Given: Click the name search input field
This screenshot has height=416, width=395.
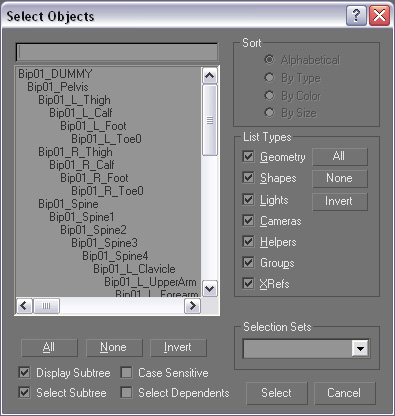Looking at the screenshot, I should (x=117, y=52).
